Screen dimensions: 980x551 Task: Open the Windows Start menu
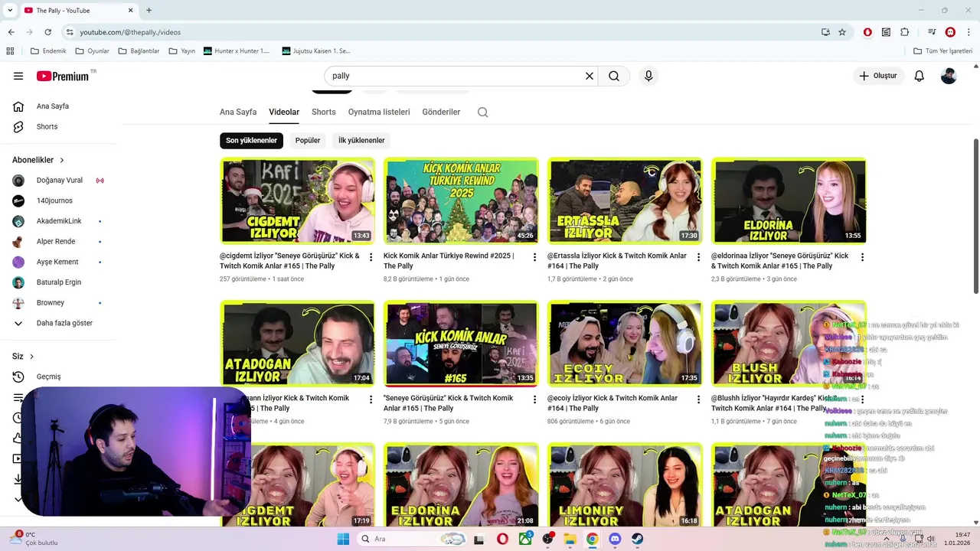pos(344,539)
